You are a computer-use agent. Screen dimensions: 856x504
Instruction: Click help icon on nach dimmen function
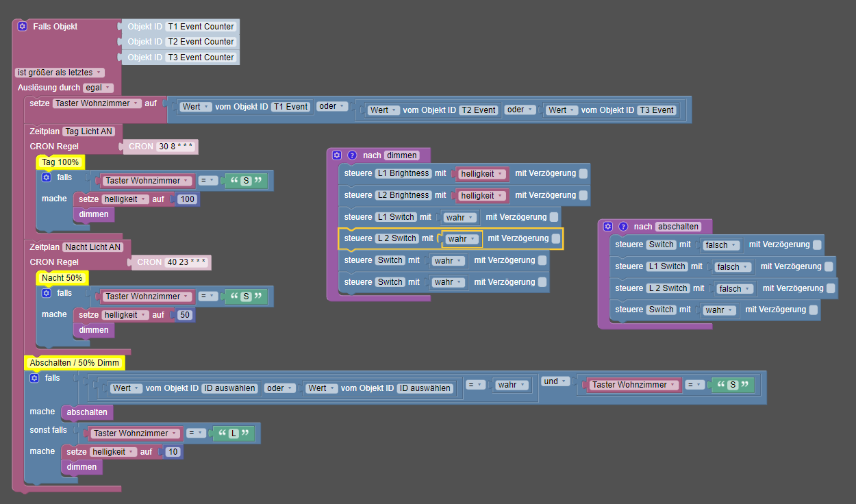[353, 155]
